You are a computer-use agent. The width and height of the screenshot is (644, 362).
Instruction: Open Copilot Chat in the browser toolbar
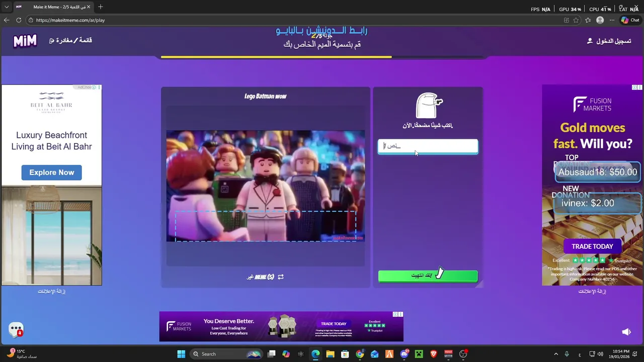point(630,20)
